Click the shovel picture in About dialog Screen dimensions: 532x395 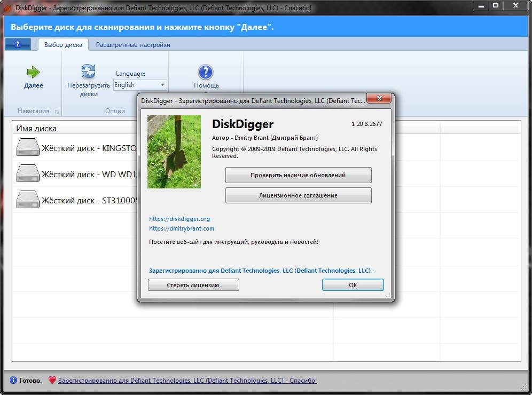pyautogui.click(x=174, y=152)
